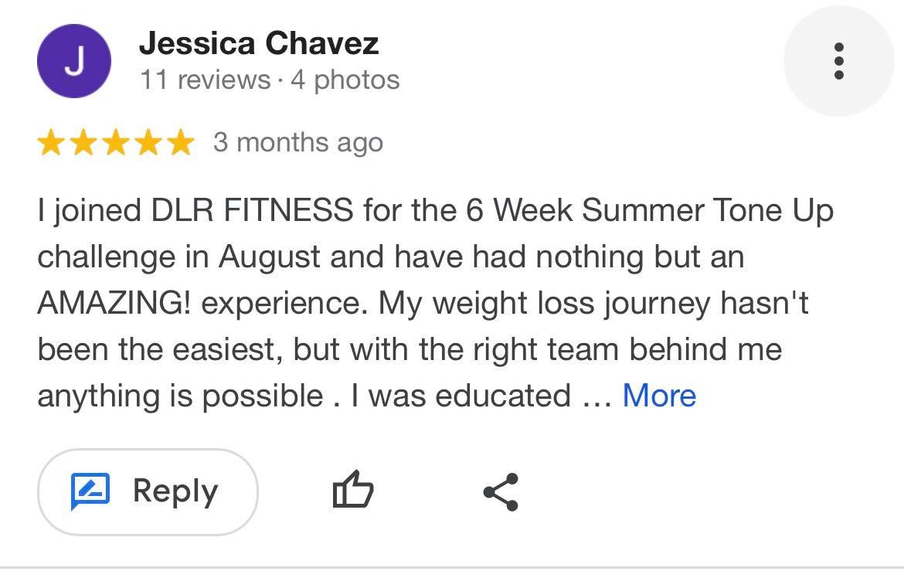Image resolution: width=904 pixels, height=588 pixels.
Task: Click the "11 reviews" count text
Action: [205, 80]
